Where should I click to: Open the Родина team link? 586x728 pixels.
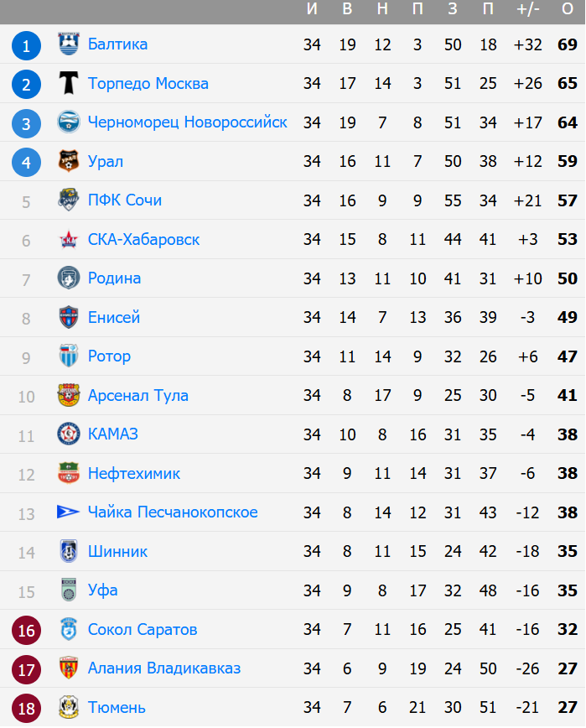[x=114, y=278]
